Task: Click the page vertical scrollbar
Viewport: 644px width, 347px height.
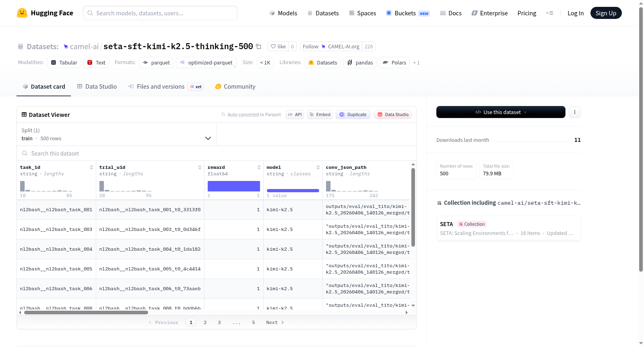Action: pos(641,139)
